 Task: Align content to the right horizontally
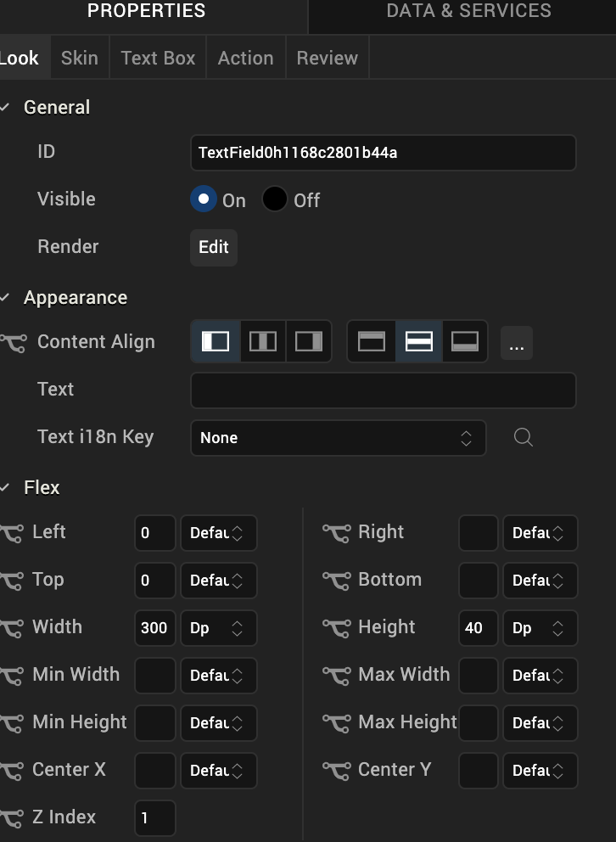308,341
